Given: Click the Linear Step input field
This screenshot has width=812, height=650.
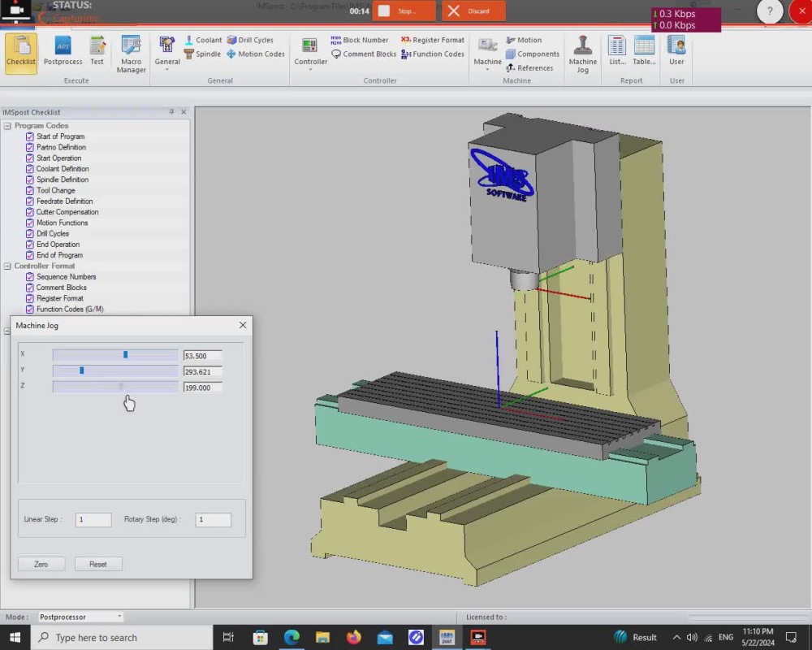Looking at the screenshot, I should tap(93, 519).
